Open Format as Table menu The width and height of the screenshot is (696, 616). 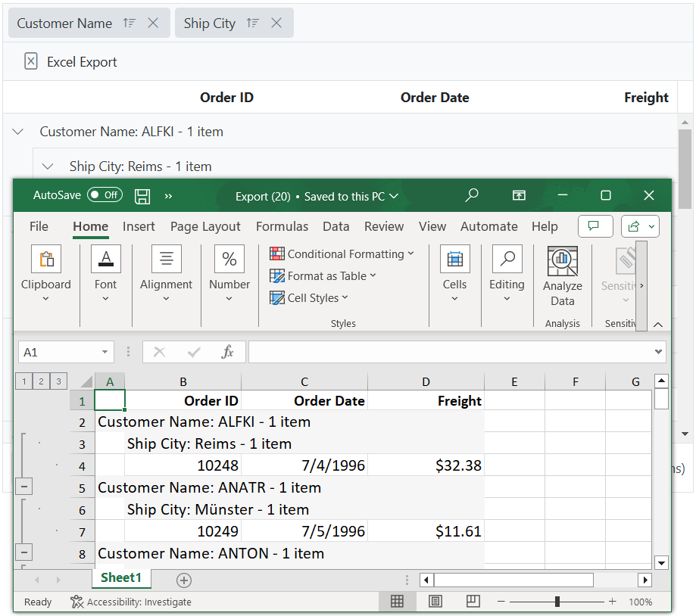tap(323, 276)
